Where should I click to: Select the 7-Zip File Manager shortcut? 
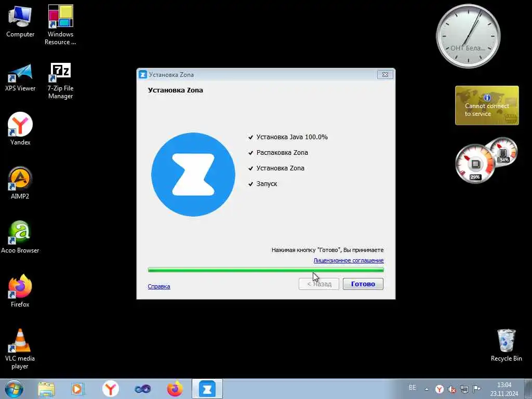pos(60,81)
